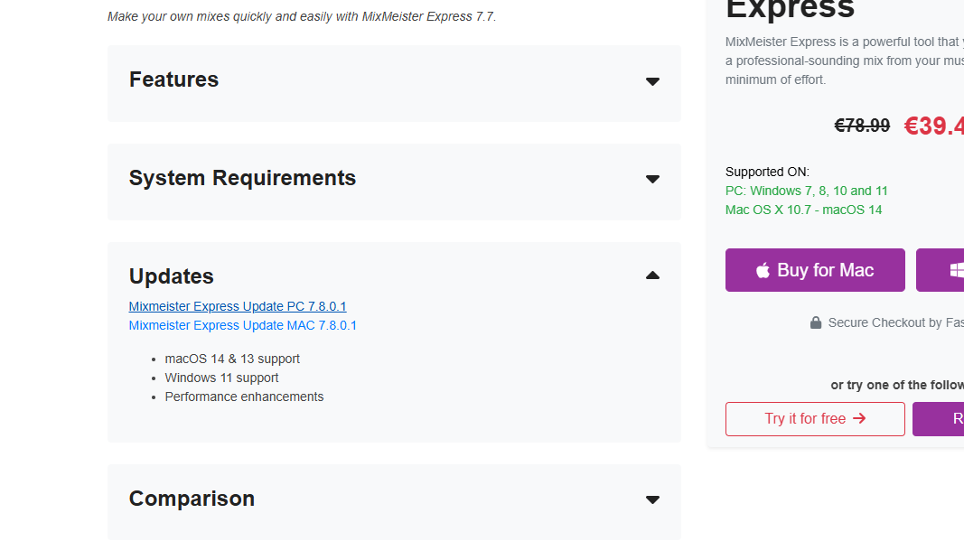Click the Features heading
Viewport: 964px width, 560px height.
(174, 79)
